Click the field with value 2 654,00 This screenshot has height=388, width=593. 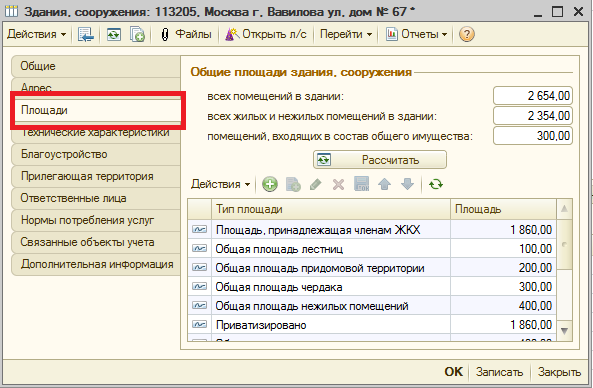coord(533,96)
